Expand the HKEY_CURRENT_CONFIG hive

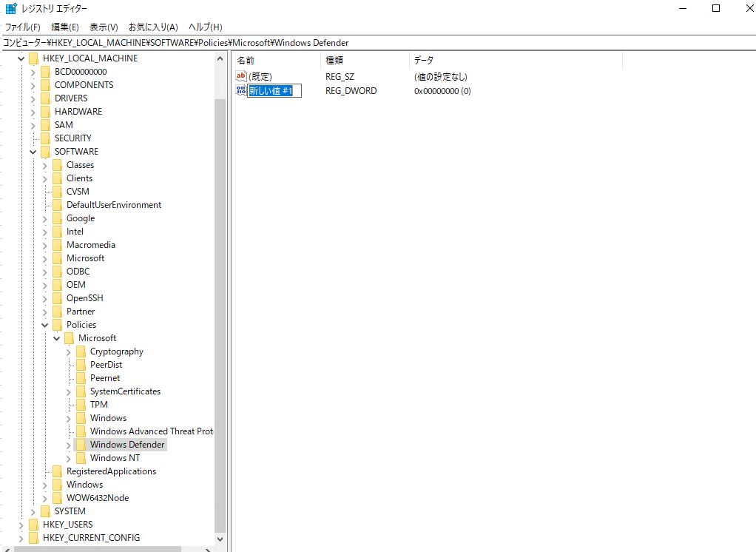coord(21,538)
